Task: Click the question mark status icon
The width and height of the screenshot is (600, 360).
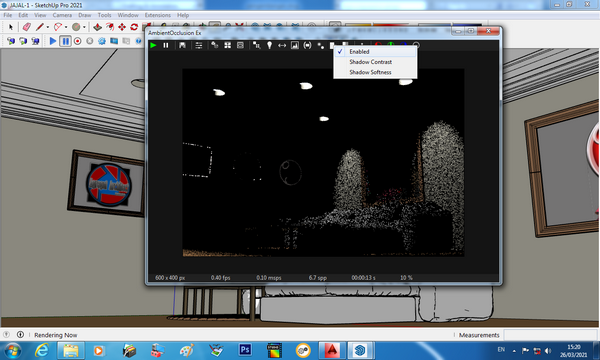Action: coord(7,335)
